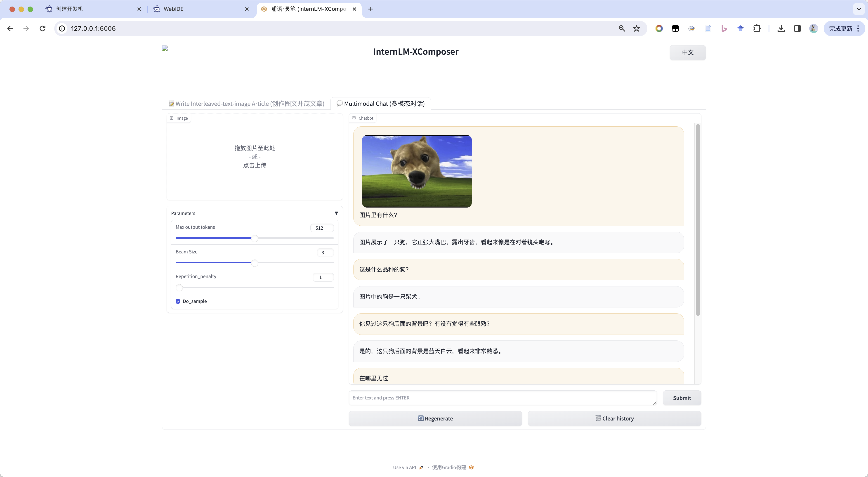The width and height of the screenshot is (868, 477).
Task: Uncheck the Do_sample checkbox
Action: point(178,301)
